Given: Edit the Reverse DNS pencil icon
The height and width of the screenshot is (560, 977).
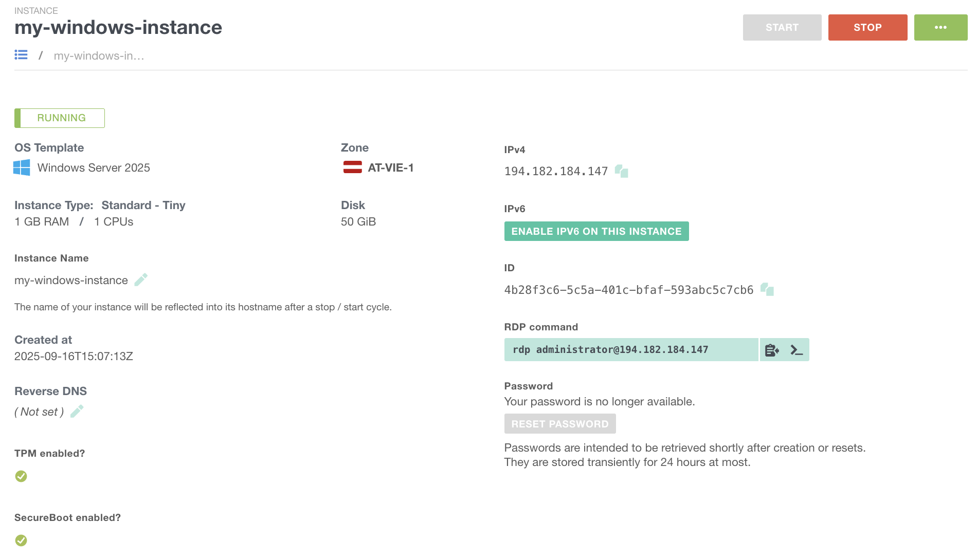Looking at the screenshot, I should click(x=77, y=412).
